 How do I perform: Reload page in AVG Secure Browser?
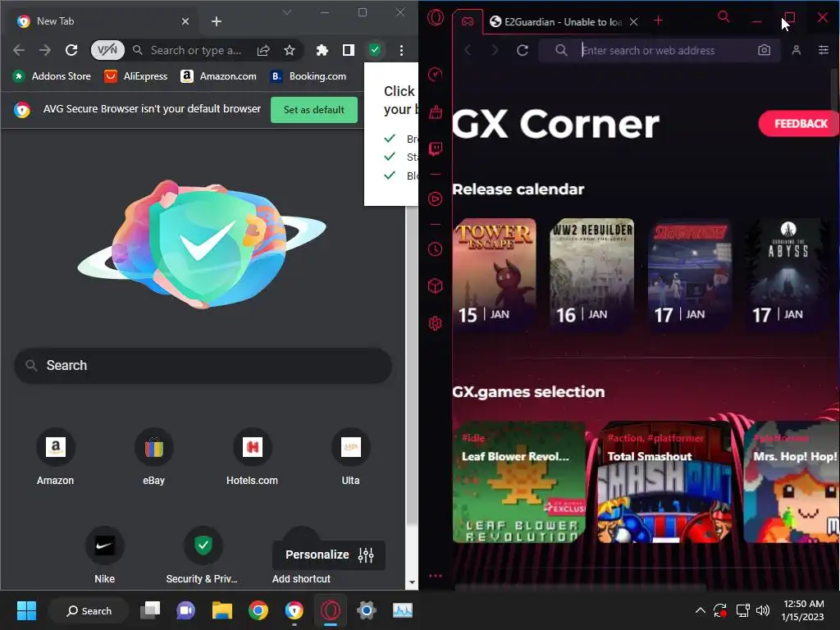click(x=71, y=50)
